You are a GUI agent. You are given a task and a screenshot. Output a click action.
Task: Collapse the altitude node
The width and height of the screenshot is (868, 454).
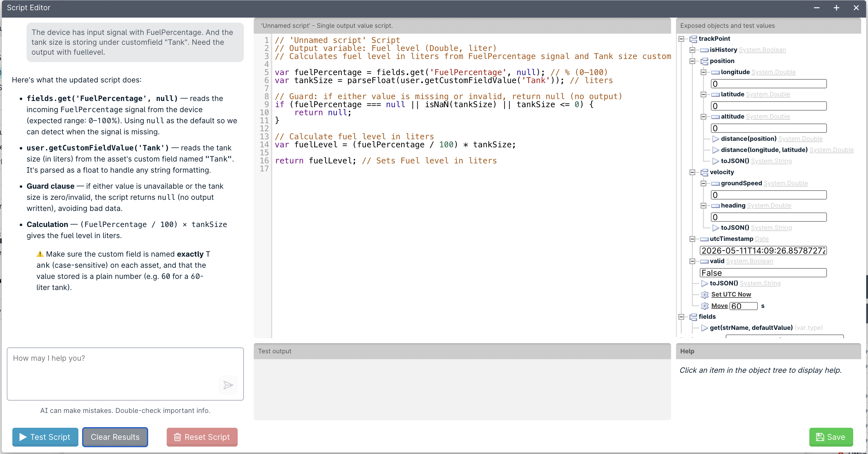[x=703, y=117]
